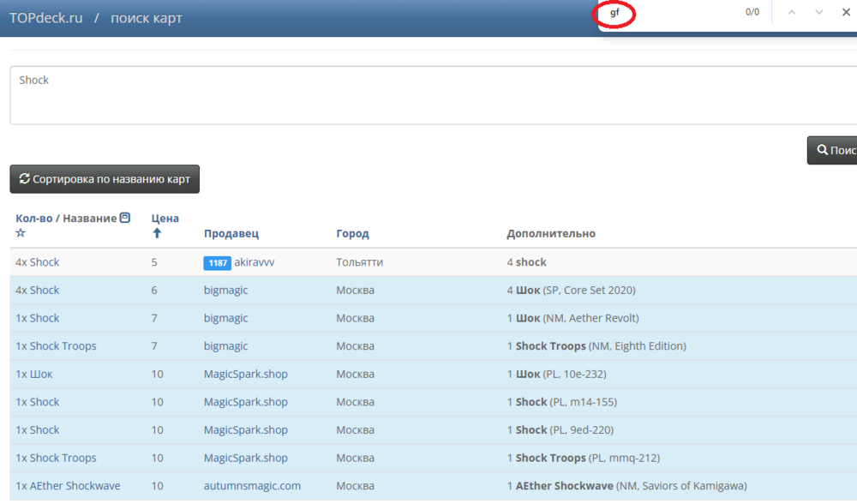Click Сортировка по названию карт button

(x=105, y=179)
